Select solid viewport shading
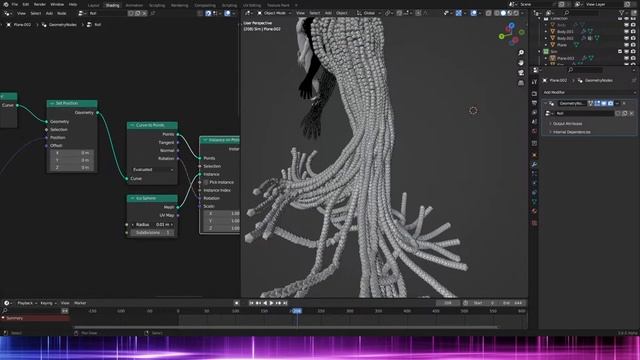 point(503,13)
